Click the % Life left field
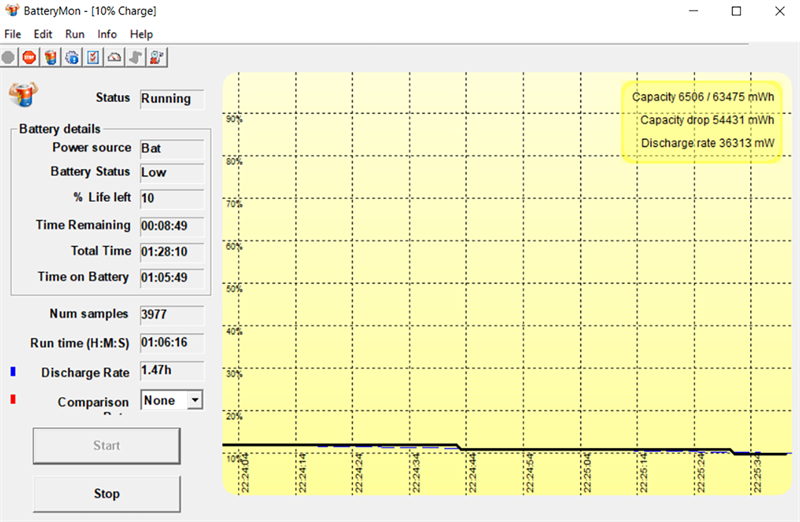Image resolution: width=800 pixels, height=522 pixels. (x=172, y=198)
